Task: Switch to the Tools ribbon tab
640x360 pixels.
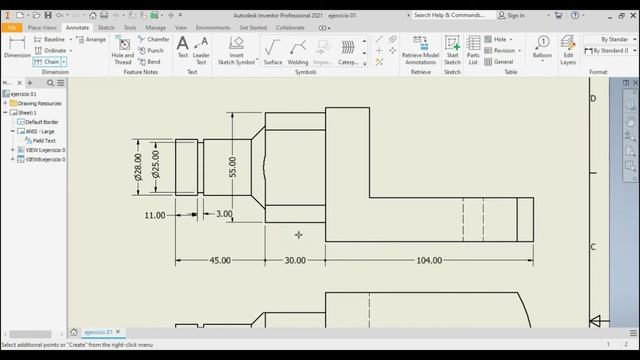Action: coord(130,28)
